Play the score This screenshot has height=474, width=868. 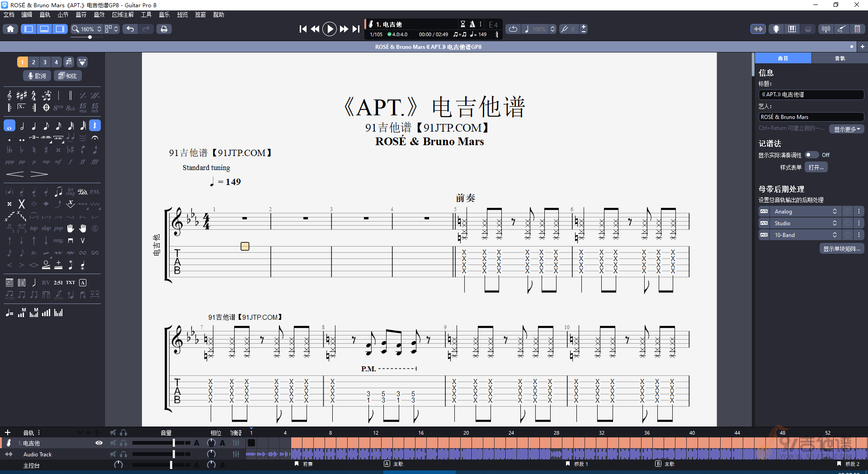(x=330, y=29)
